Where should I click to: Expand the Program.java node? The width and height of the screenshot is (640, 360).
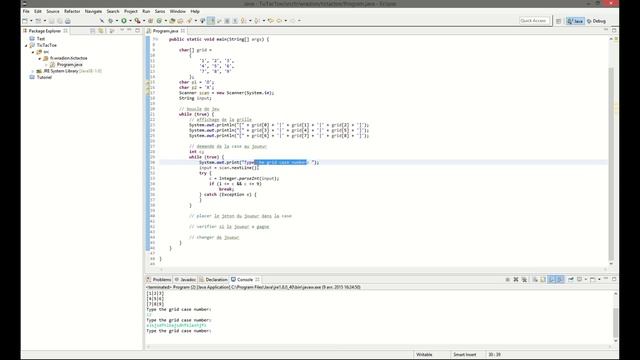click(x=46, y=65)
